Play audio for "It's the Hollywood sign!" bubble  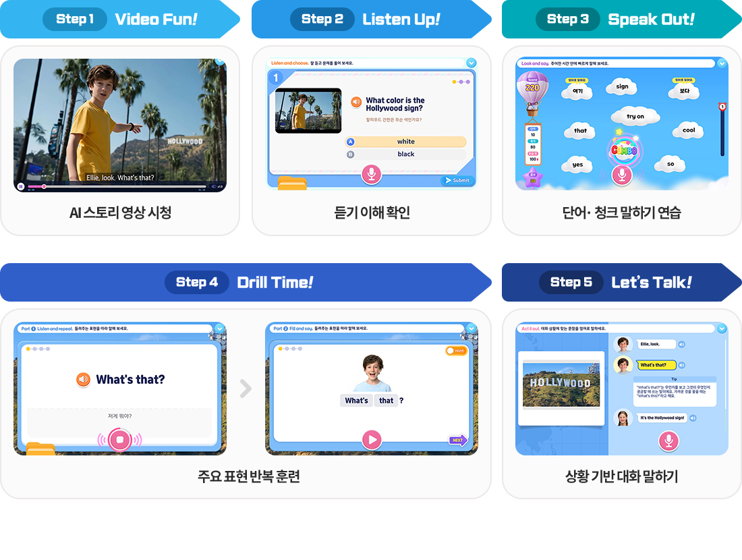pyautogui.click(x=693, y=418)
